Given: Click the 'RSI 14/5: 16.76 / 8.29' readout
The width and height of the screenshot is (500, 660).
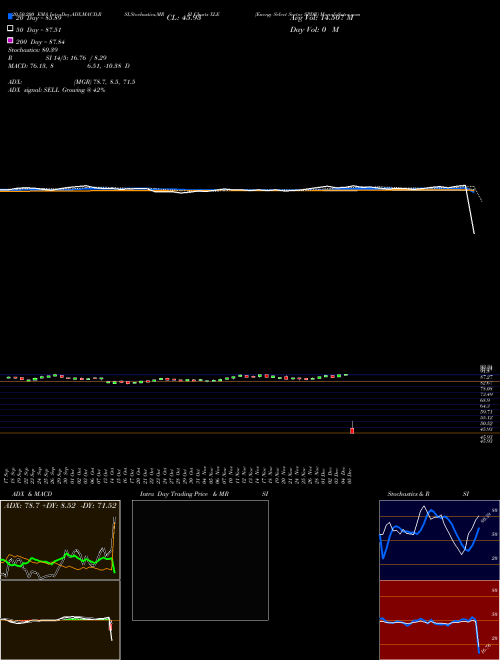Looking at the screenshot, I should 57,58.
